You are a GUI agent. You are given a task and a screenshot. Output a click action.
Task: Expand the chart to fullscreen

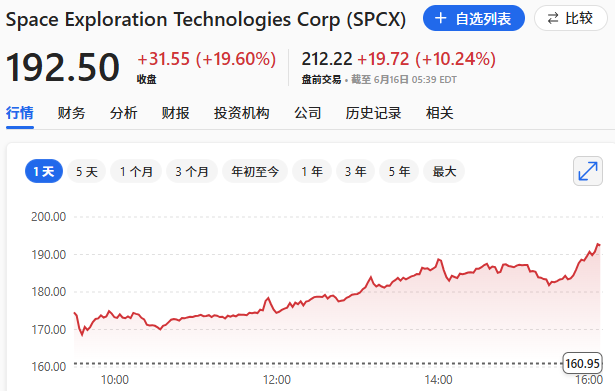click(588, 171)
